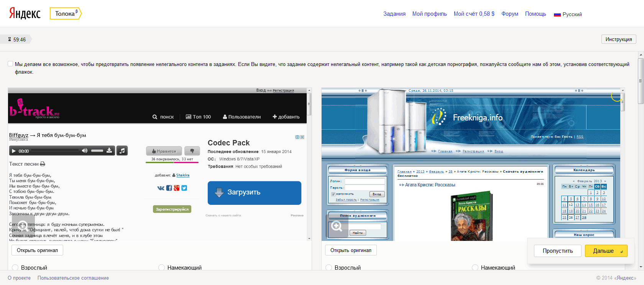The height and width of the screenshot is (285, 644).
Task: Click the Facebook share icon on b-track
Action: pyautogui.click(x=169, y=188)
